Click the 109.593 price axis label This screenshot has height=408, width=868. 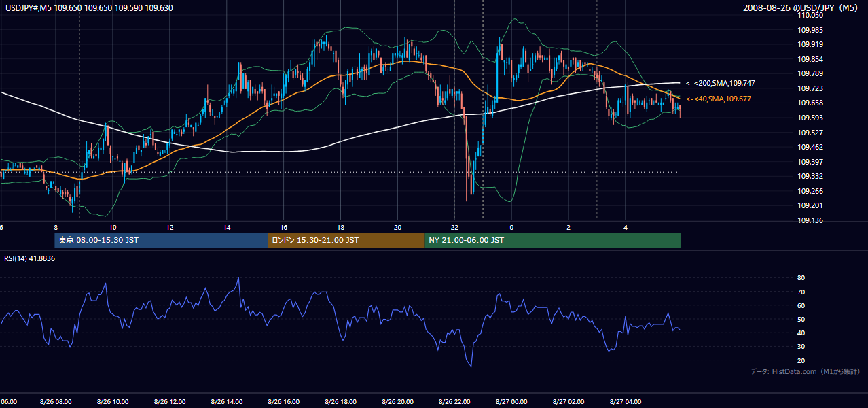click(810, 118)
